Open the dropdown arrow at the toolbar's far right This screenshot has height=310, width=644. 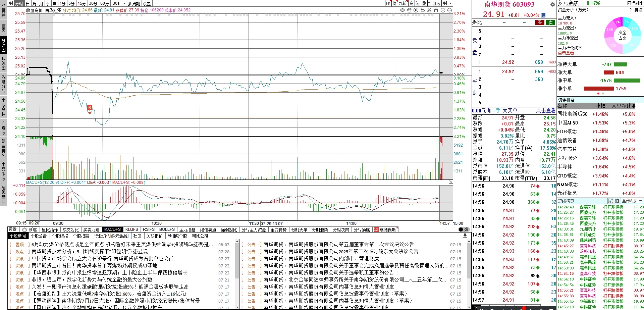coord(450,3)
